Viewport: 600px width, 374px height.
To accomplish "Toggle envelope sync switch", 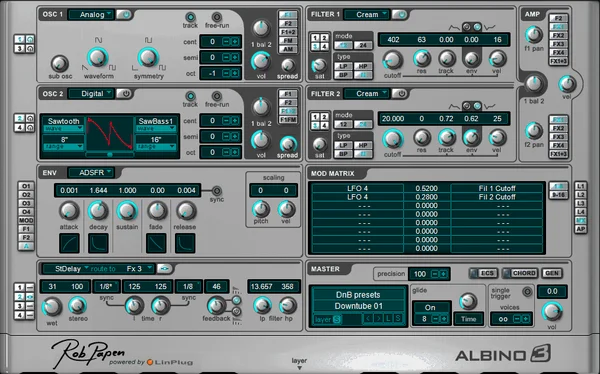I will pyautogui.click(x=217, y=190).
